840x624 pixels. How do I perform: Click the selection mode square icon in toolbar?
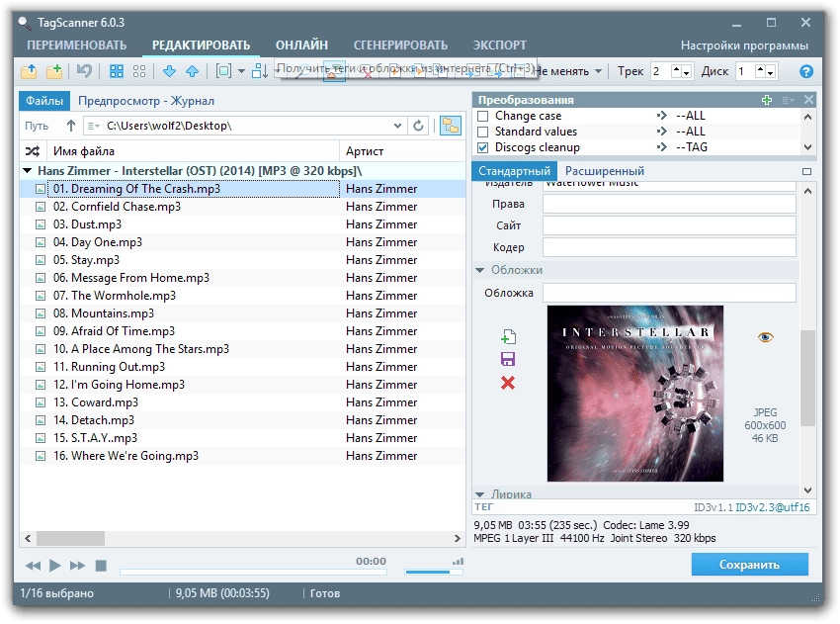coord(223,71)
